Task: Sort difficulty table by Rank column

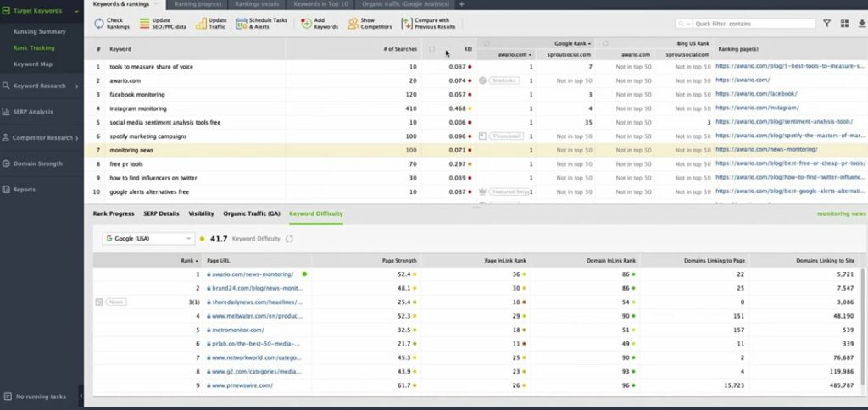Action: 189,260
